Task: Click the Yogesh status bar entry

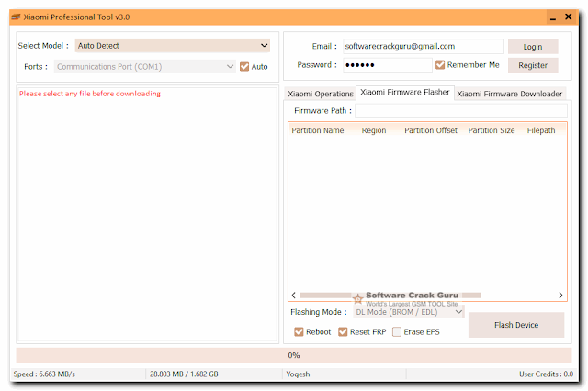Action: tap(298, 374)
